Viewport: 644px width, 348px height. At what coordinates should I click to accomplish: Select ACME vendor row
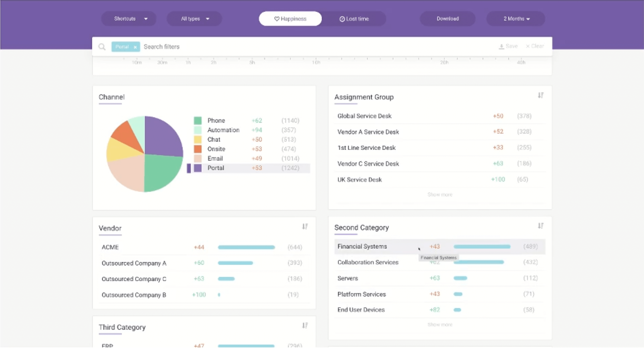(x=204, y=247)
